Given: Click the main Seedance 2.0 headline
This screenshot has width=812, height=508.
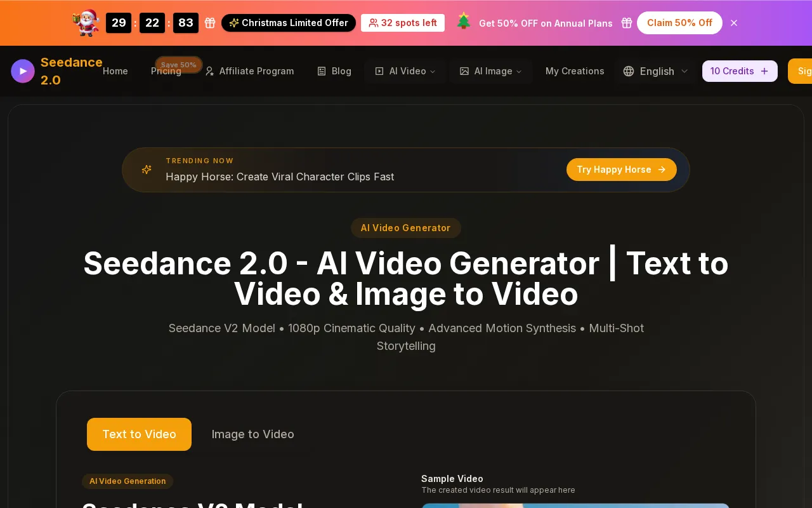Looking at the screenshot, I should pos(406,279).
